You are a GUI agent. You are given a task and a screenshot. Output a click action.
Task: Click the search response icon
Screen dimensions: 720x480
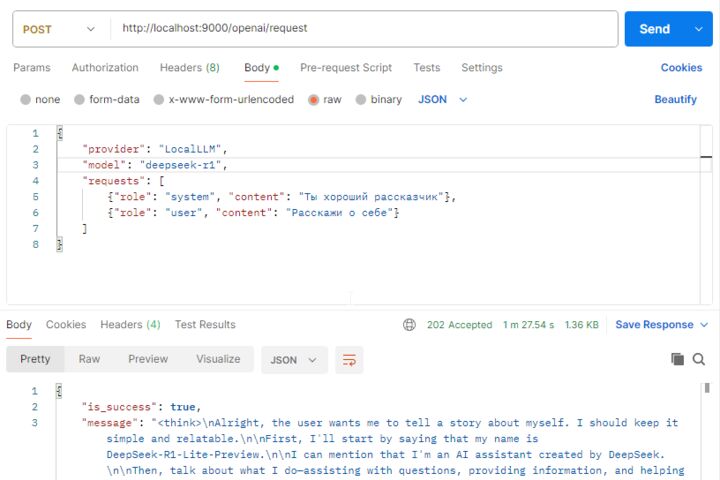pos(699,359)
